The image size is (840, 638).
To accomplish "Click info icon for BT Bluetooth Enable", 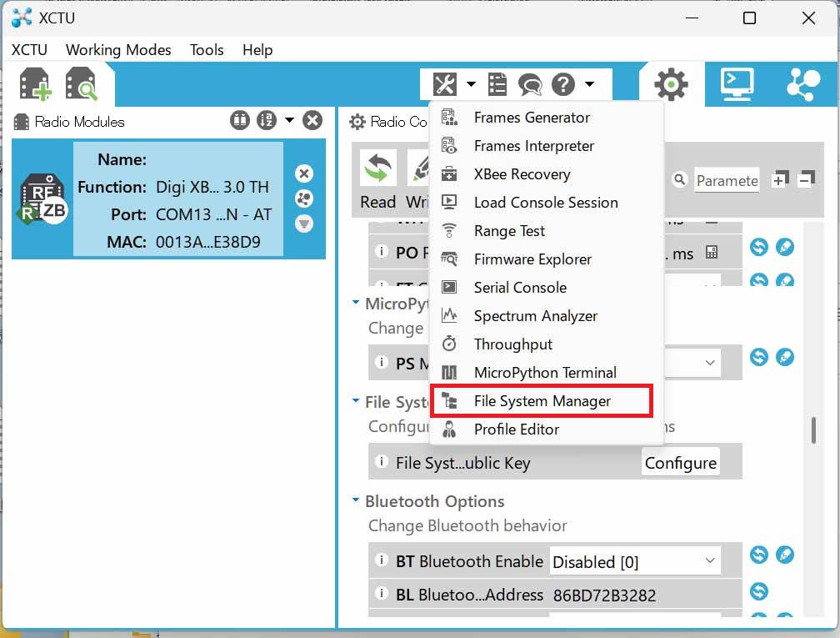I will pos(382,560).
